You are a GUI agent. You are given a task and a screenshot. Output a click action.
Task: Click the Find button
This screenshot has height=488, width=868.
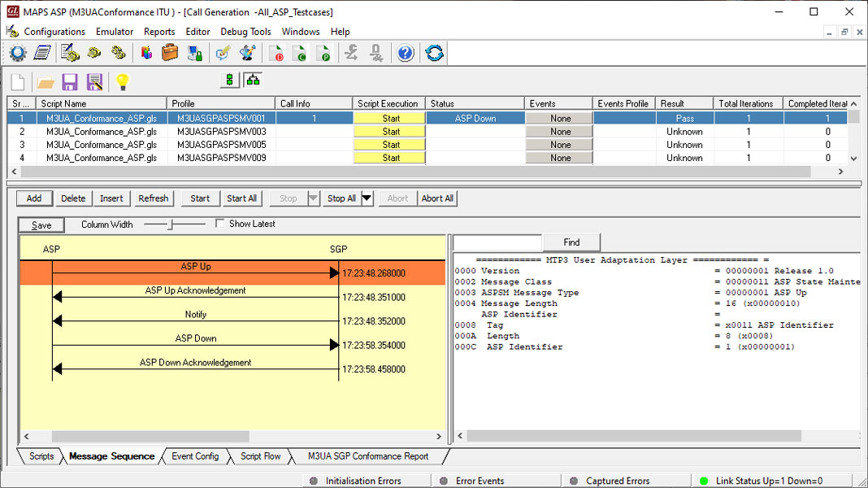click(571, 242)
